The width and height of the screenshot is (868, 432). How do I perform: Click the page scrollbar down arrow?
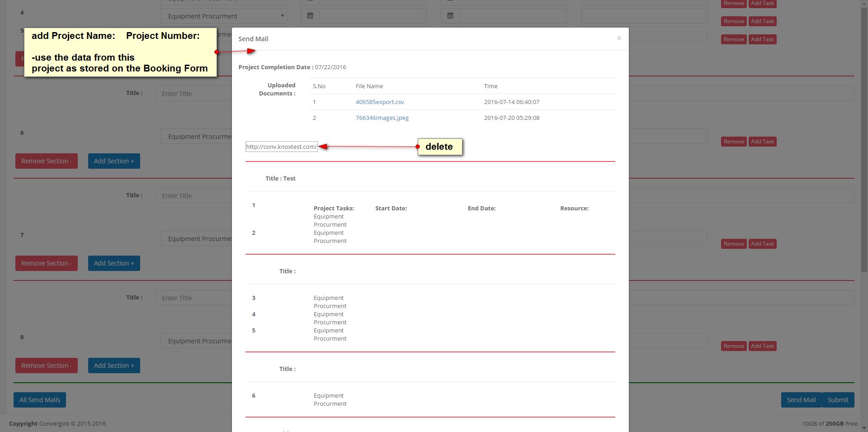click(864, 428)
